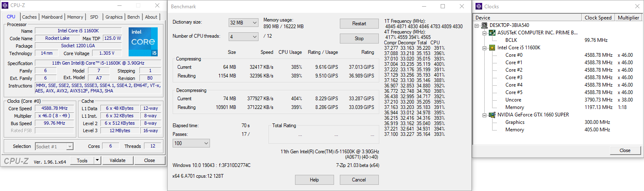The width and height of the screenshot is (644, 191).
Task: Switch to the Caches tab
Action: click(29, 17)
